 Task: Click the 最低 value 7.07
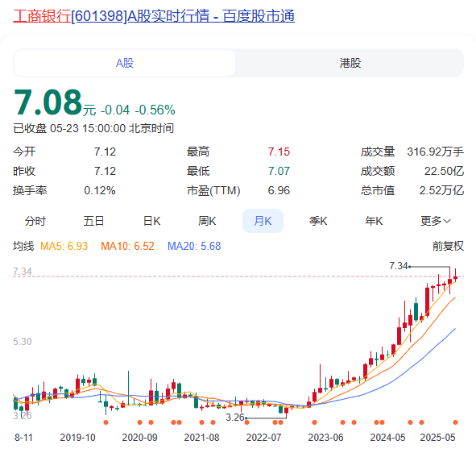(x=279, y=171)
